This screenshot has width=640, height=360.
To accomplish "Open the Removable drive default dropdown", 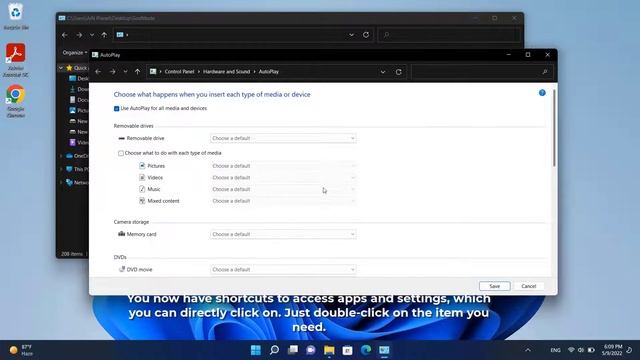I will 283,138.
